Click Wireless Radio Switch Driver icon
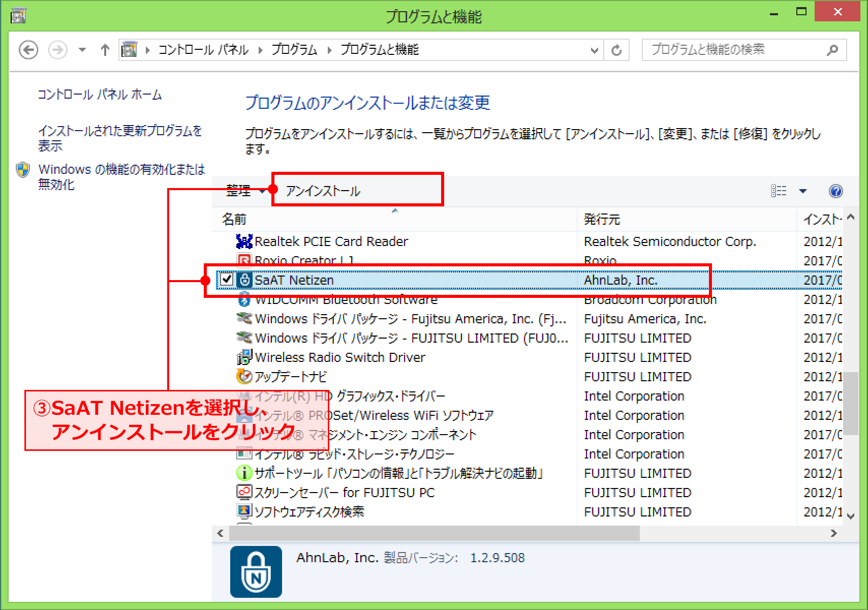Viewport: 868px width, 610px height. pos(244,357)
